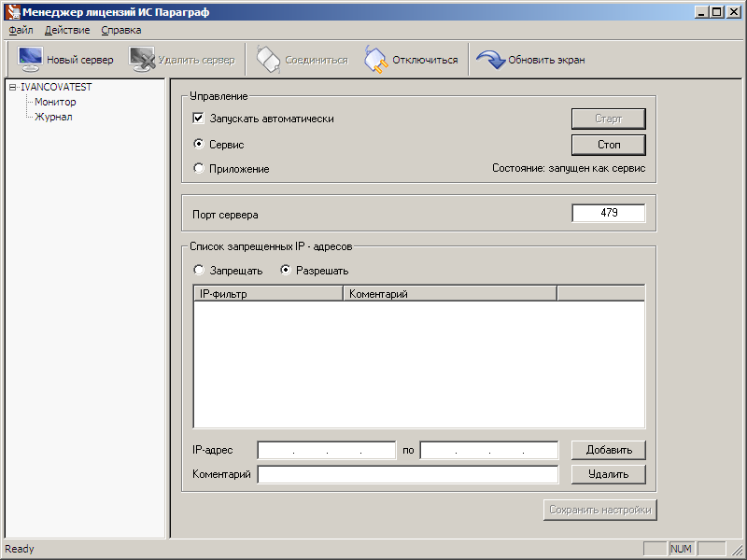Click the Обновить экран refresh arrow icon
The image size is (747, 560).
490,60
